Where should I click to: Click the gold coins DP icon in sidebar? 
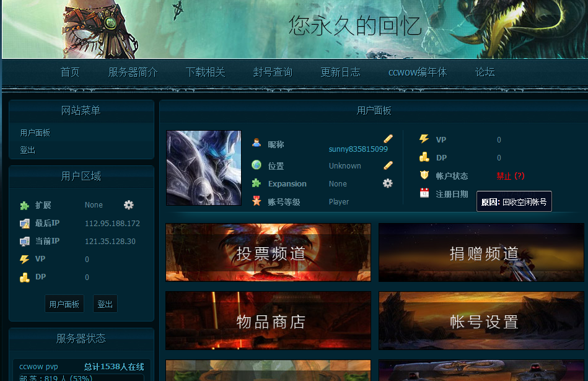coord(24,277)
